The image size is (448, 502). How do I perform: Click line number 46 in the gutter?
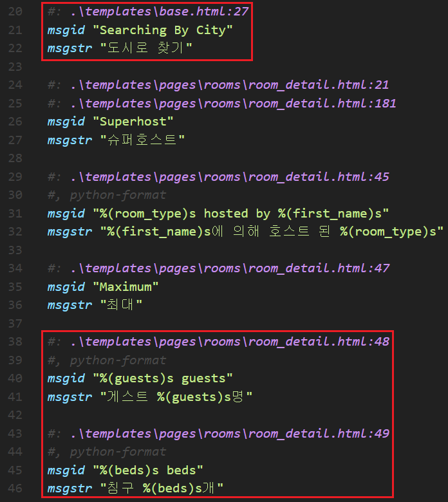pyautogui.click(x=15, y=489)
